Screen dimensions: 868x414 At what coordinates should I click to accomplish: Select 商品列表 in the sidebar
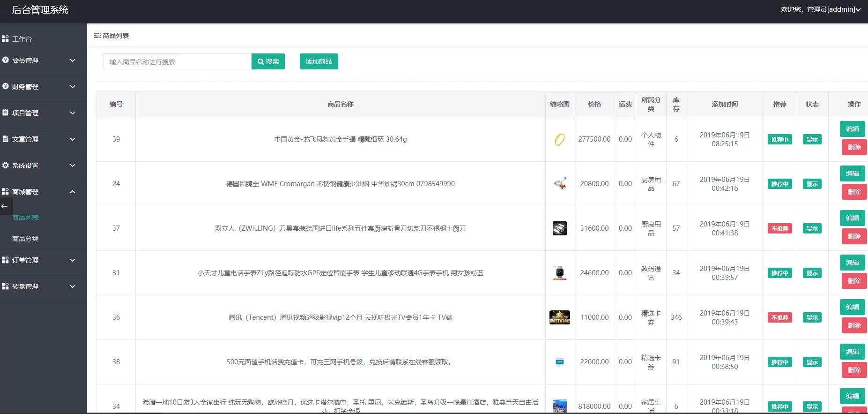tap(25, 218)
